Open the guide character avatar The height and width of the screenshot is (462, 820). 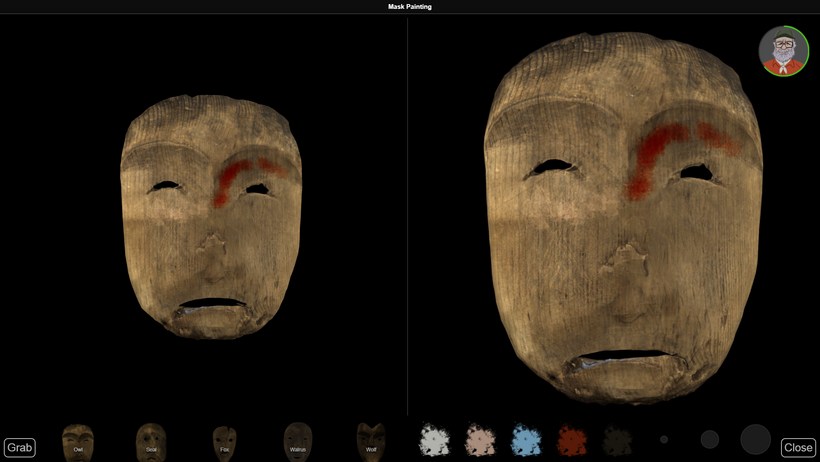(783, 51)
